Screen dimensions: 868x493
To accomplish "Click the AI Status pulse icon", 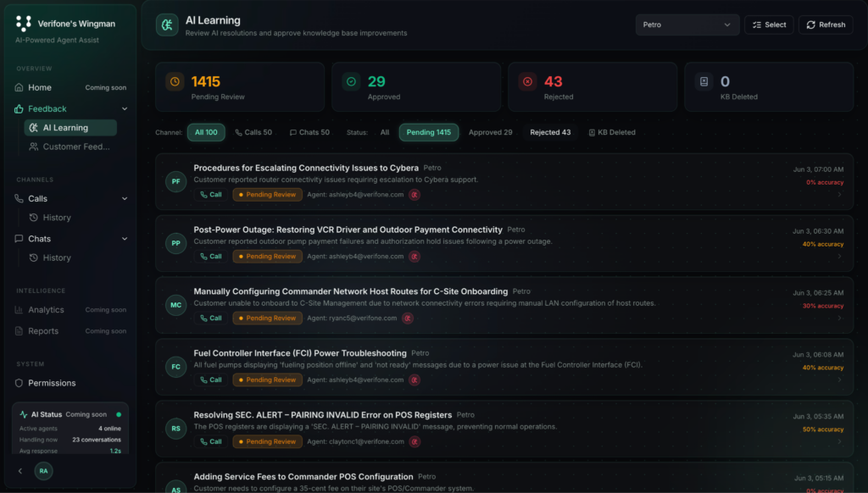I will [x=23, y=414].
